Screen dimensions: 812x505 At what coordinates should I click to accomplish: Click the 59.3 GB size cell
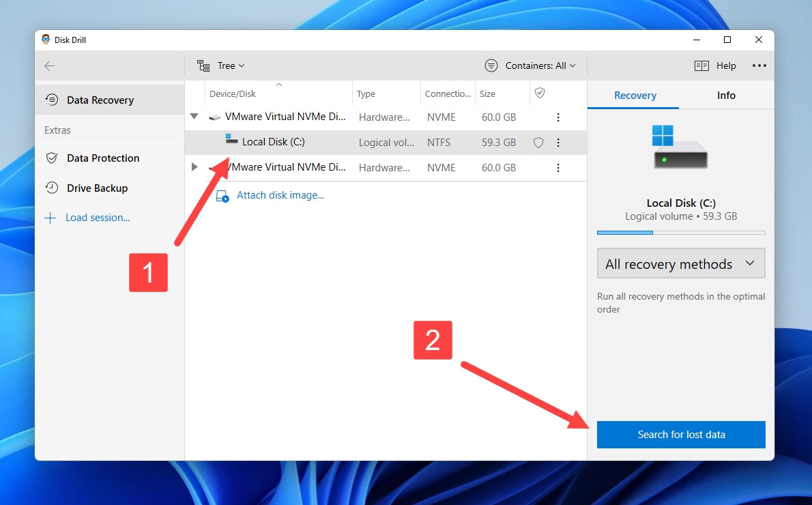pos(499,143)
